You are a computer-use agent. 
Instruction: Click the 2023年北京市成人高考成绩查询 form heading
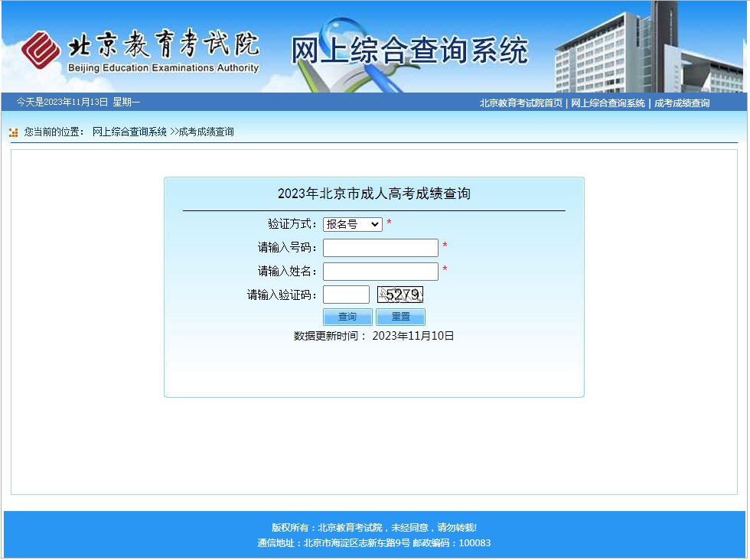point(373,194)
